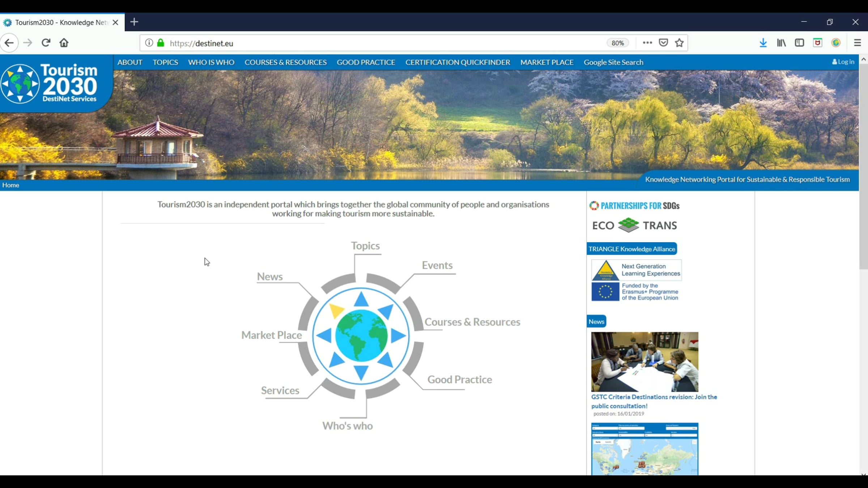Click the ECO TRANS logo
The width and height of the screenshot is (868, 488).
[x=634, y=226]
